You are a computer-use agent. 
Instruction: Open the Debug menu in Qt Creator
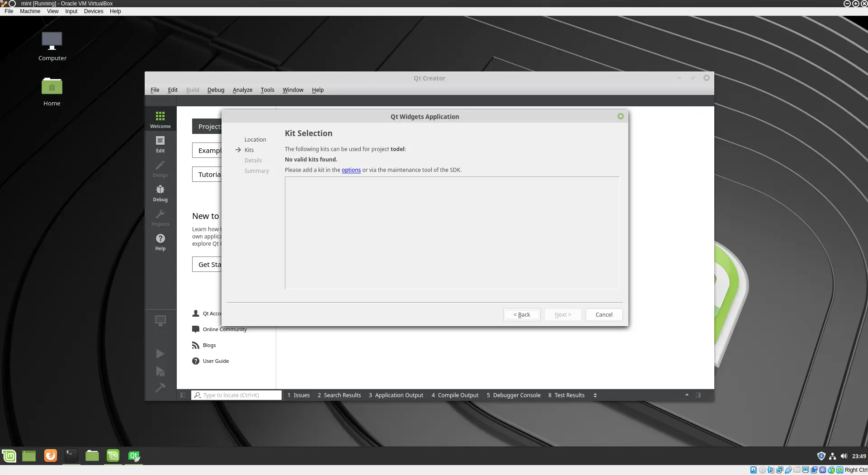[x=216, y=90]
